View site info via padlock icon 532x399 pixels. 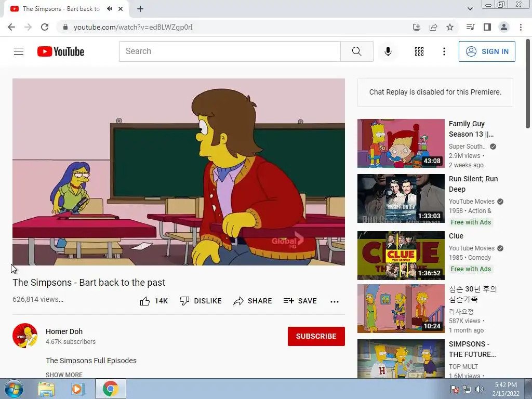coord(65,27)
